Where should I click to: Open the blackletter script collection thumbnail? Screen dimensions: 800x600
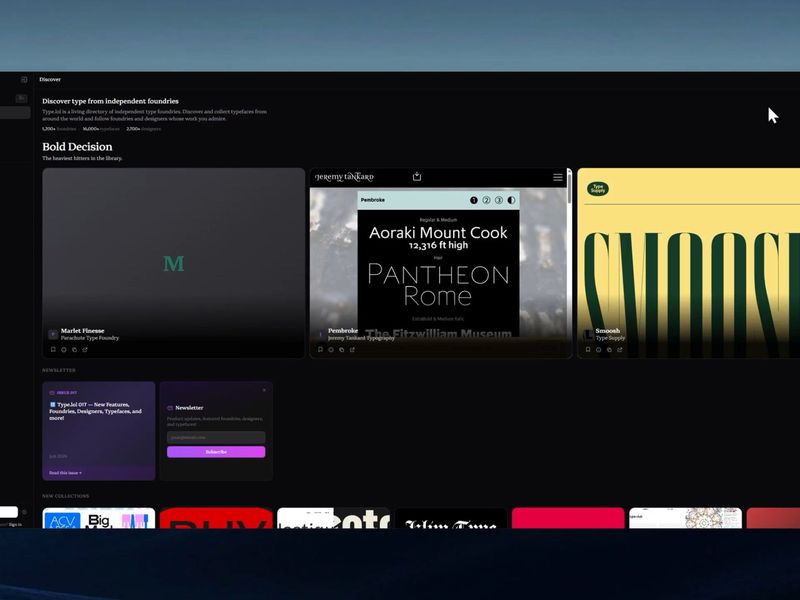click(451, 518)
